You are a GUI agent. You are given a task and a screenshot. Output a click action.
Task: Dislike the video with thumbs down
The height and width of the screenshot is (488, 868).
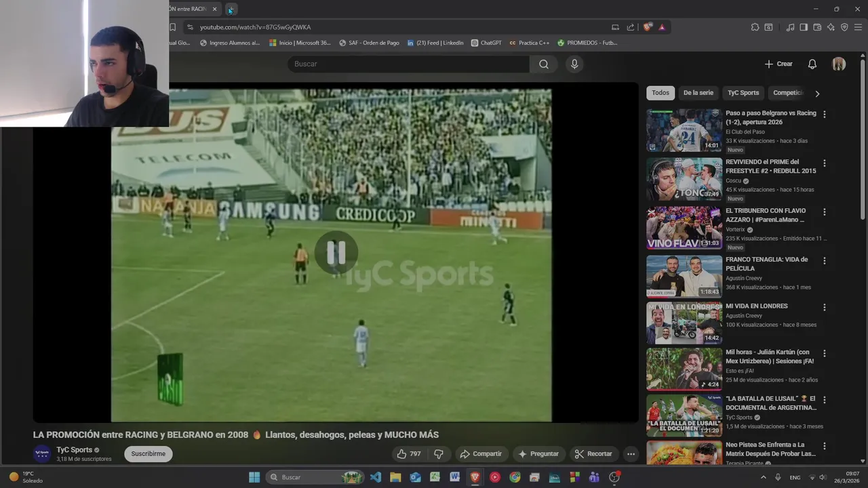point(439,454)
